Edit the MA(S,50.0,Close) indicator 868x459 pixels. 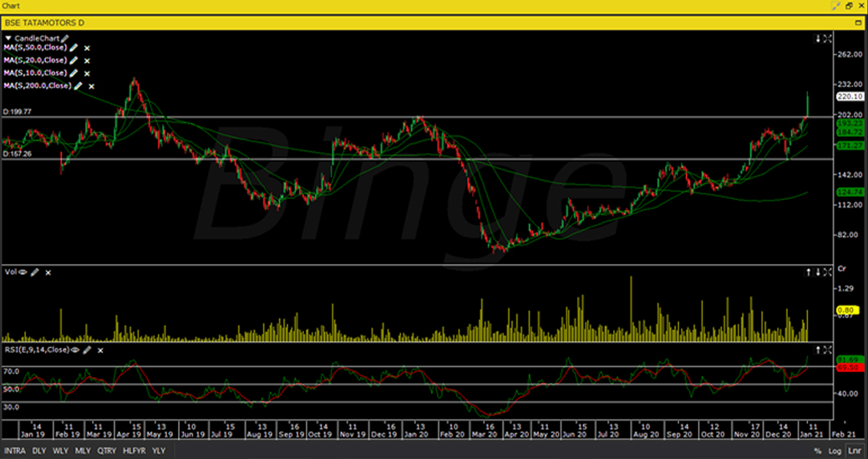(74, 48)
